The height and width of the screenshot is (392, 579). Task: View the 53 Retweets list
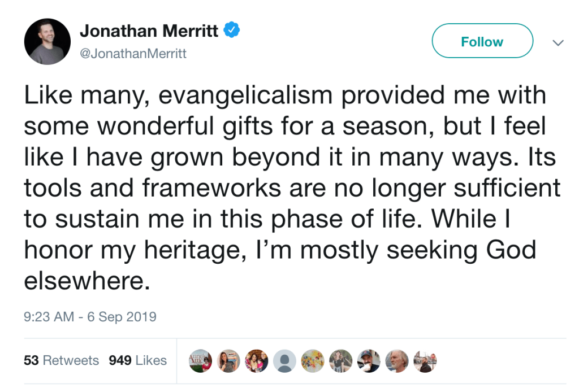pos(61,360)
